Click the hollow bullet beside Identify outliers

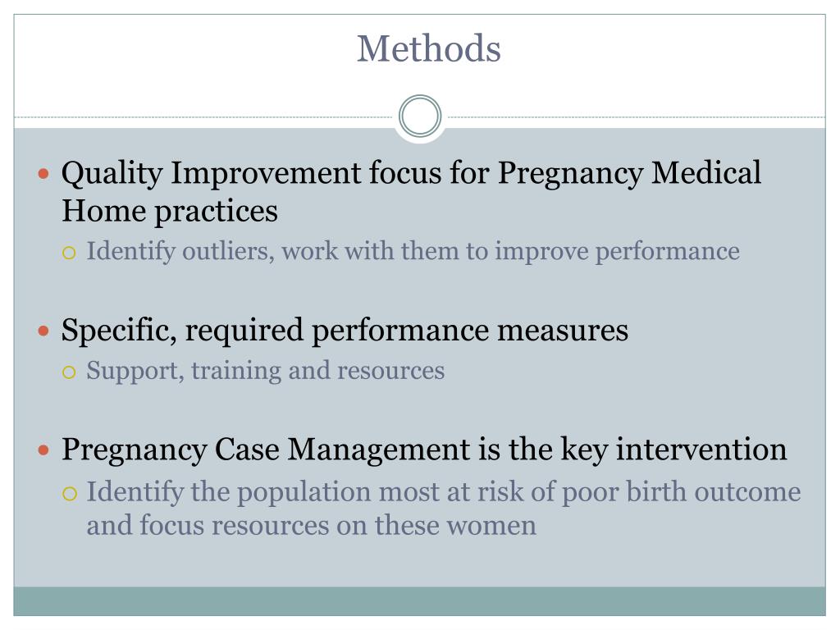(69, 253)
